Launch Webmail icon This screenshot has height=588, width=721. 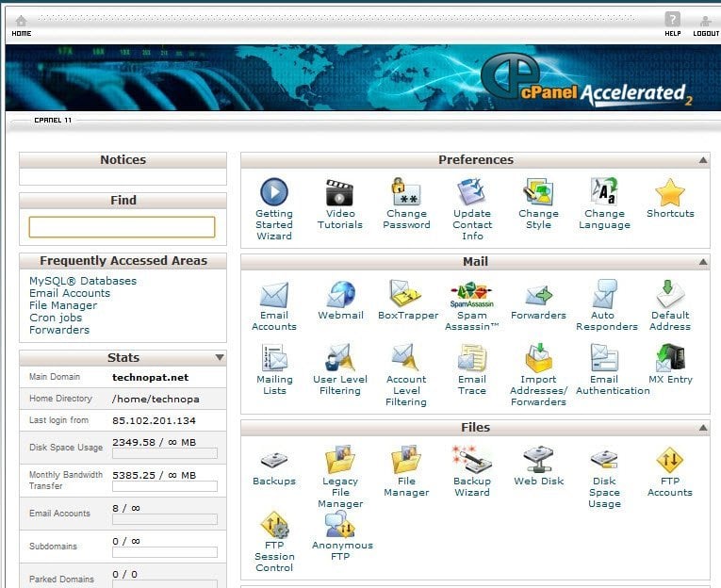click(x=340, y=294)
